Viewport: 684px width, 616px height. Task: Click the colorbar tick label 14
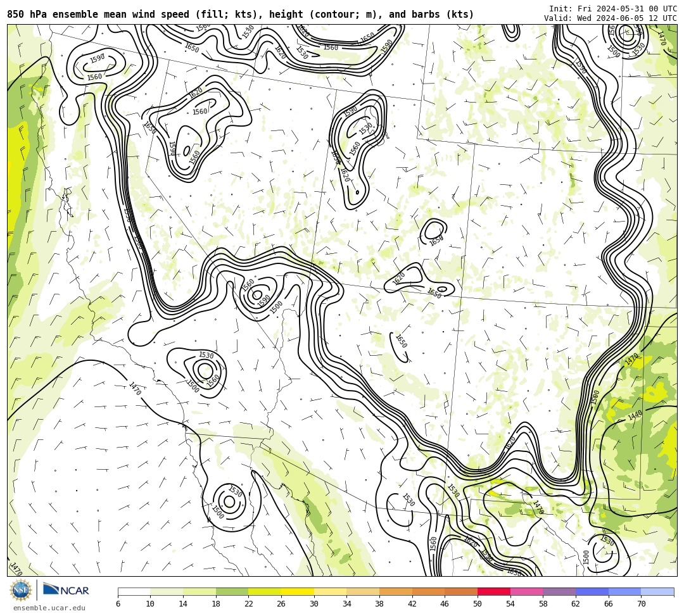point(183,604)
